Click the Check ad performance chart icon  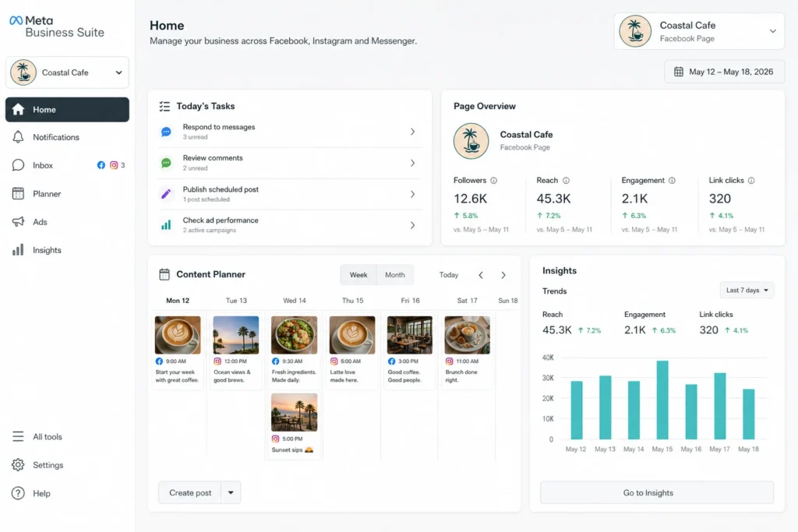(x=166, y=225)
